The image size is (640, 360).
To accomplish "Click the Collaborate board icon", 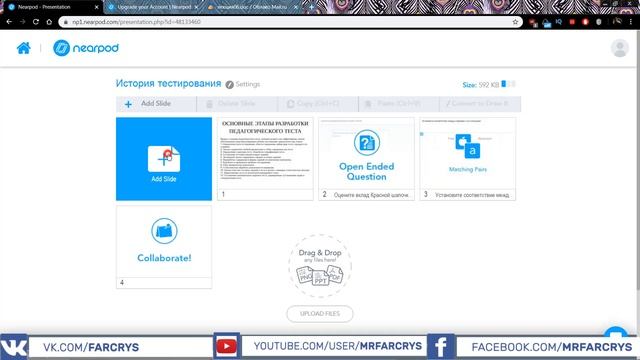I will click(164, 231).
